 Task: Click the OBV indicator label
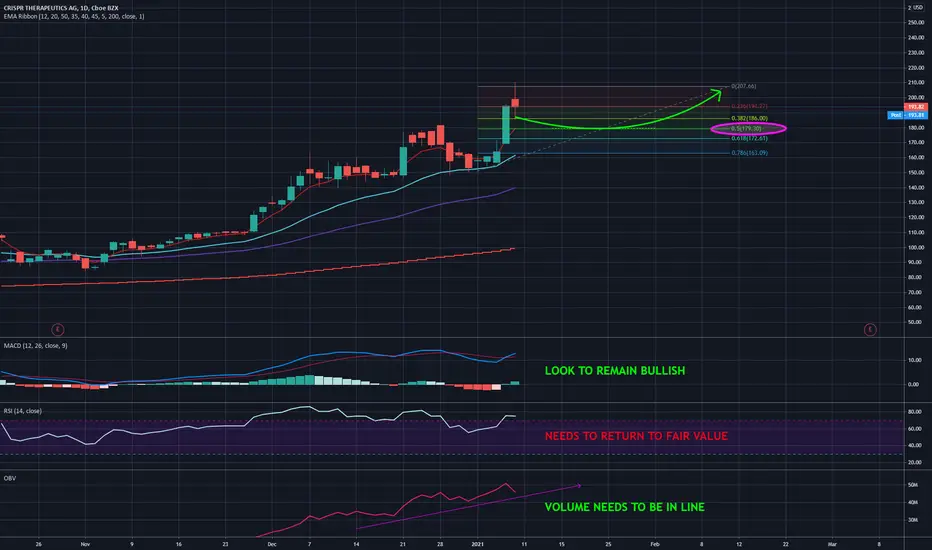[10, 478]
